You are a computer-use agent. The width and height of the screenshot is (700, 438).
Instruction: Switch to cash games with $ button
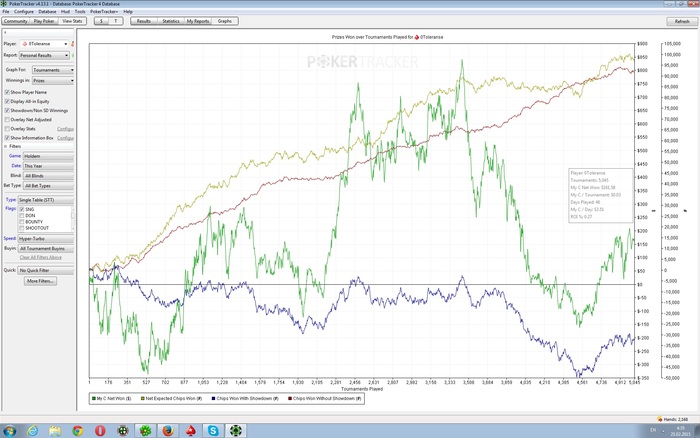coord(101,21)
